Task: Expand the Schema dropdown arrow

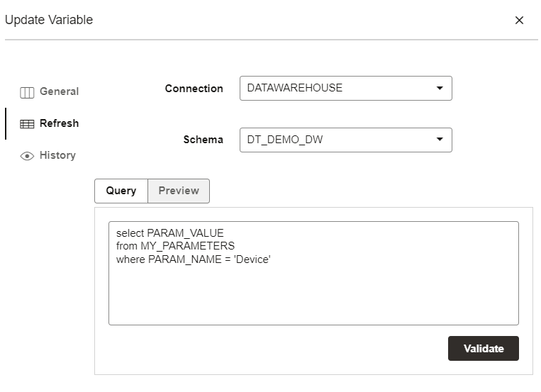Action: click(440, 140)
